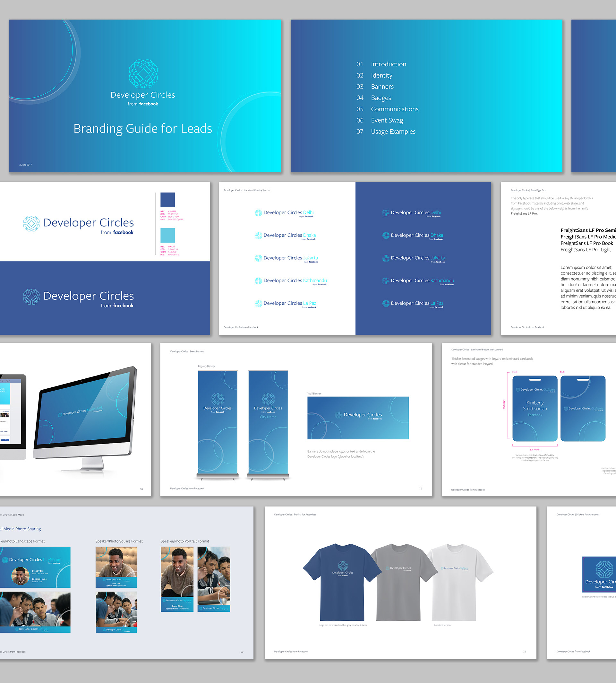
Task: Click the page number '22' on t-shirts page
Action: (x=524, y=652)
